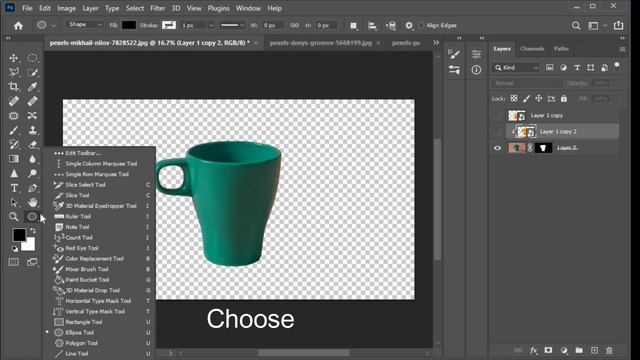Select the Brush tool

click(x=13, y=130)
